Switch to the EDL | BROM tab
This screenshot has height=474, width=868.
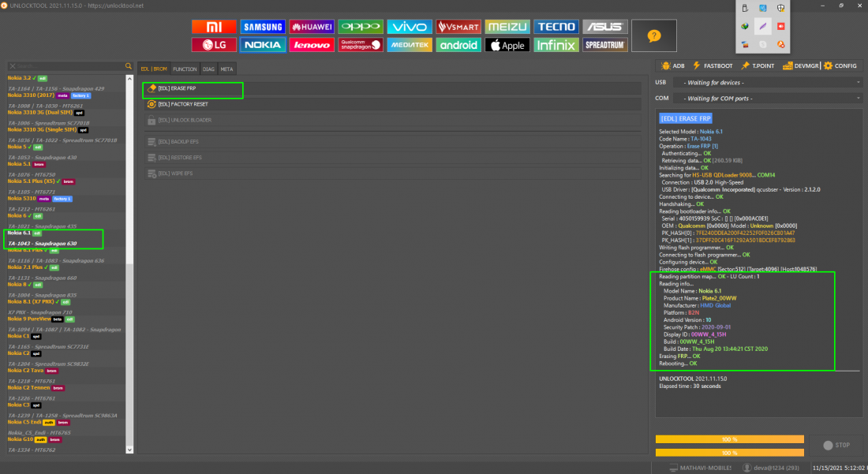(154, 69)
